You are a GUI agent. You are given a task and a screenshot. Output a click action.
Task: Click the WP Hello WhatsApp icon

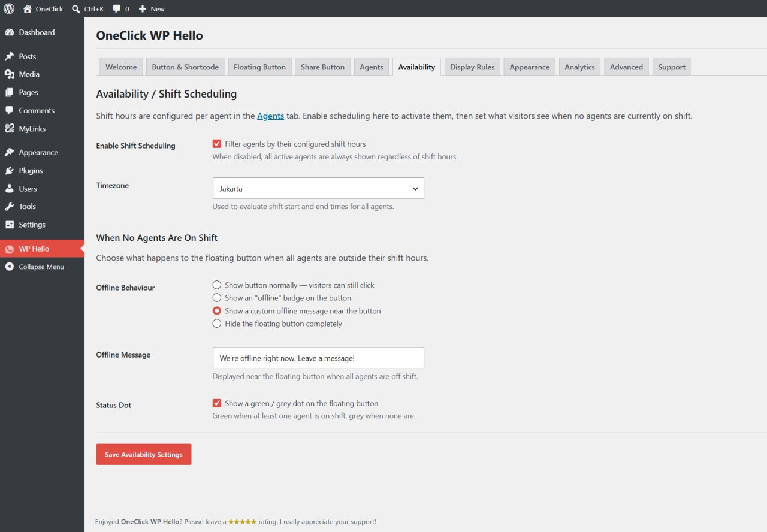point(10,249)
